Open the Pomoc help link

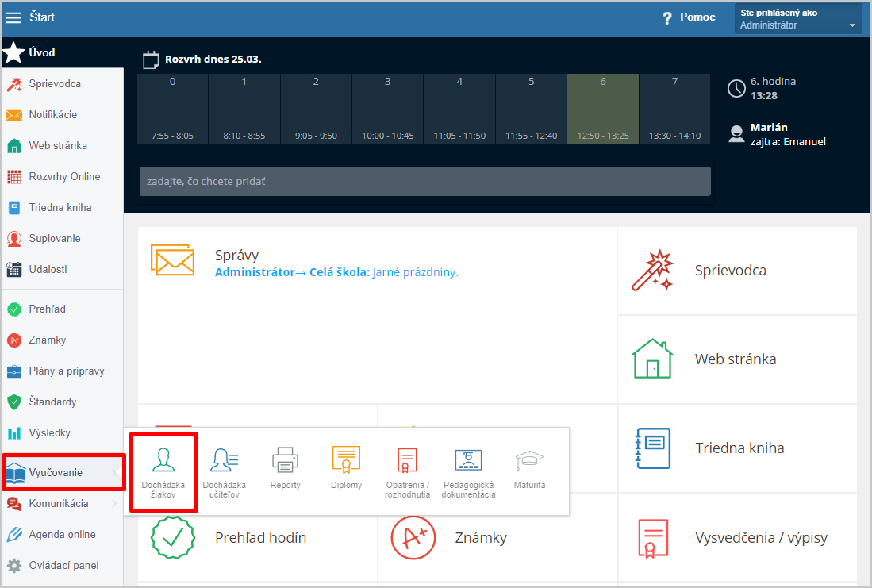[x=689, y=17]
